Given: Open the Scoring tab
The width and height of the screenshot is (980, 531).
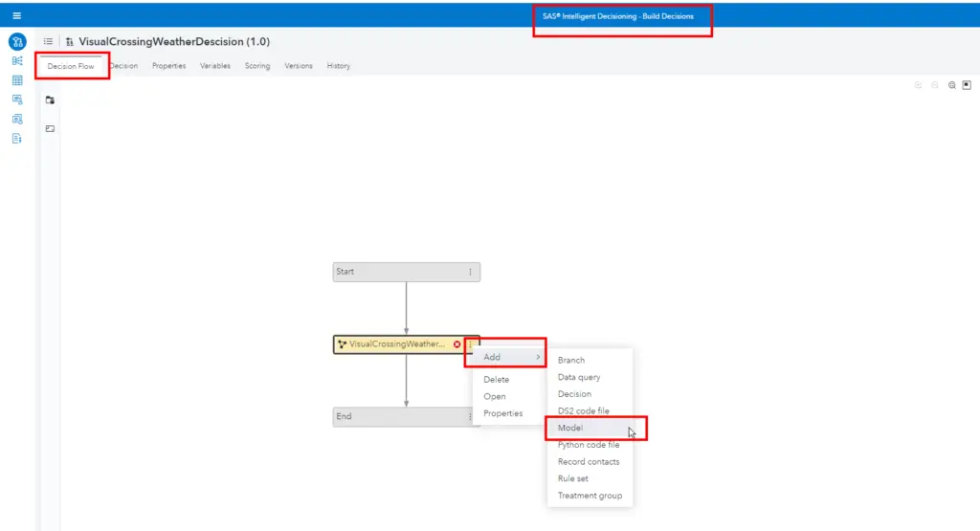Looking at the screenshot, I should click(x=256, y=66).
